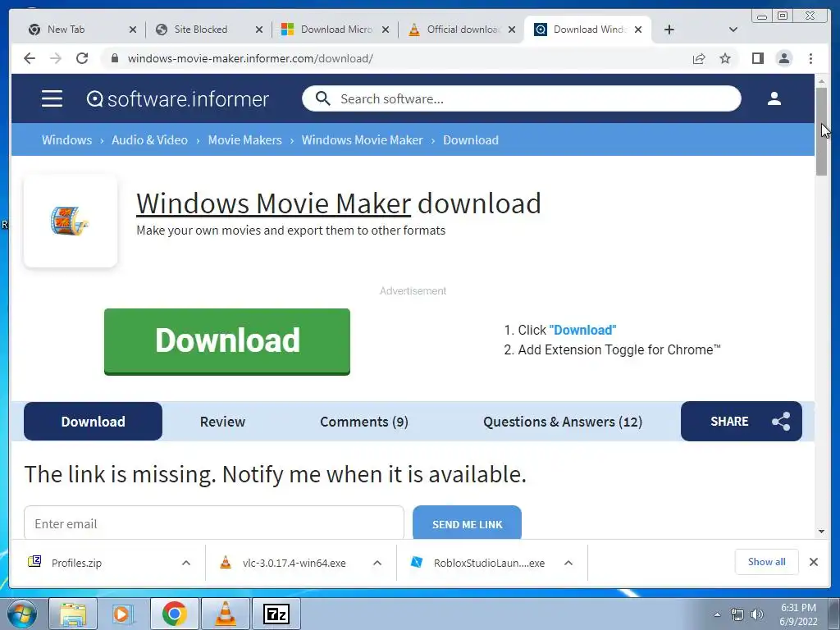The width and height of the screenshot is (840, 630).
Task: Click the volume speaker tray icon
Action: click(757, 614)
